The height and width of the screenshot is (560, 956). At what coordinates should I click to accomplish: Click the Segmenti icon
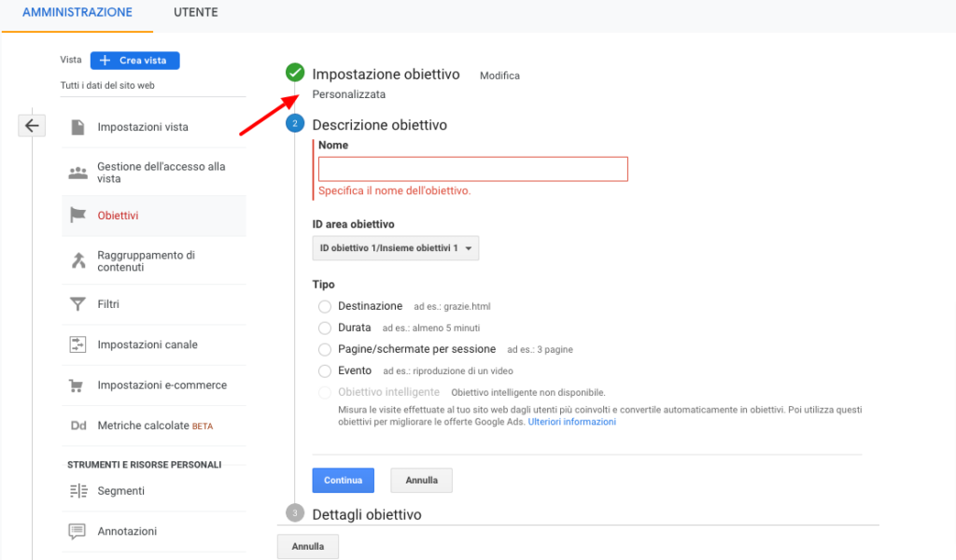[78, 491]
